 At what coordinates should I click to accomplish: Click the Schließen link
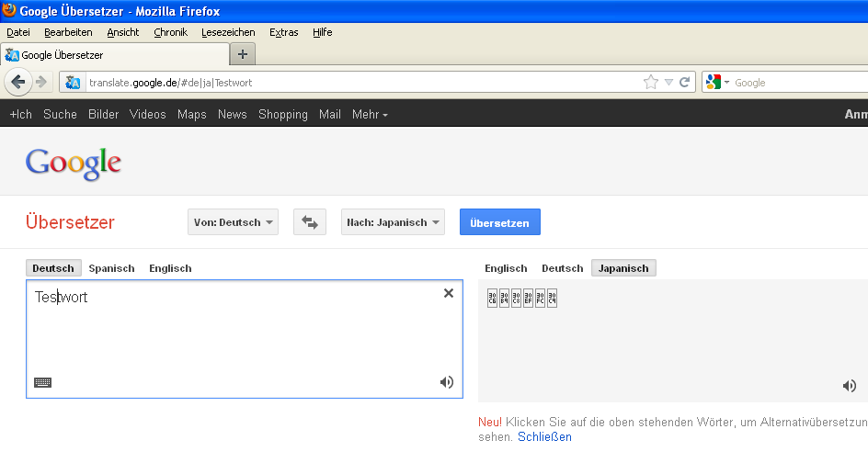(x=544, y=437)
